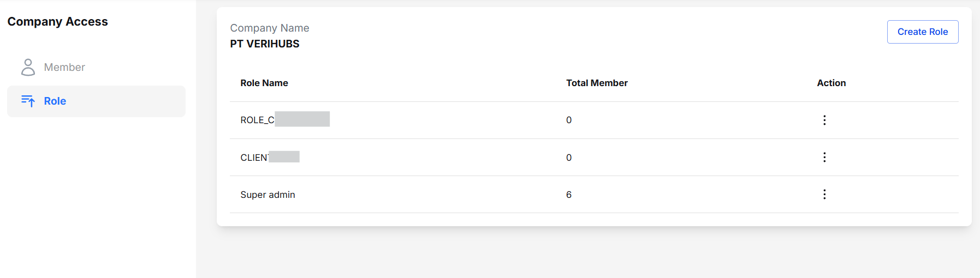Click the member count for ROLE_C row

[x=569, y=120]
